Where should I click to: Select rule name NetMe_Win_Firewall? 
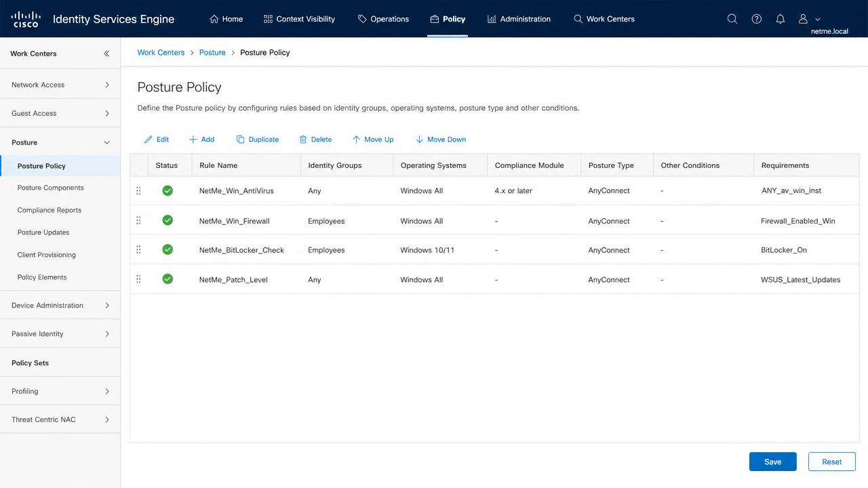pyautogui.click(x=235, y=221)
